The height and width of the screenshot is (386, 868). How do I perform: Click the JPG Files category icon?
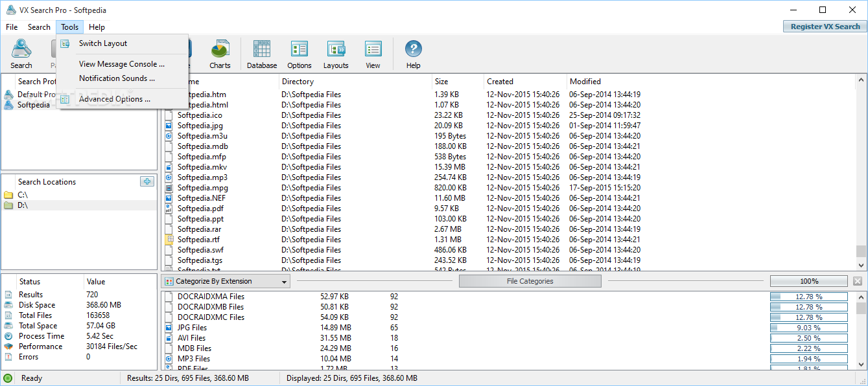click(x=169, y=328)
